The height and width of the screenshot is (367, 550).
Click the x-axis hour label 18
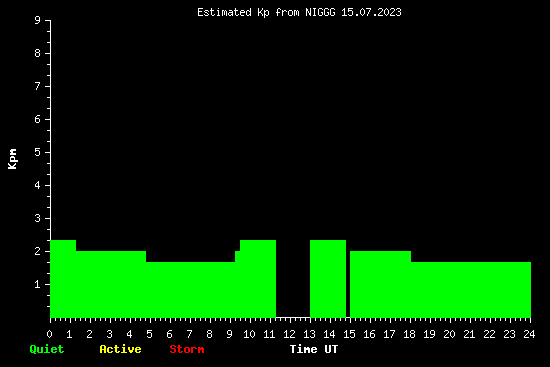pyautogui.click(x=409, y=334)
